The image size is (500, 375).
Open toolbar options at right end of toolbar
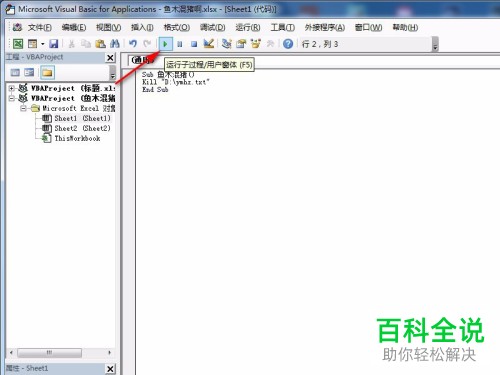coord(435,44)
